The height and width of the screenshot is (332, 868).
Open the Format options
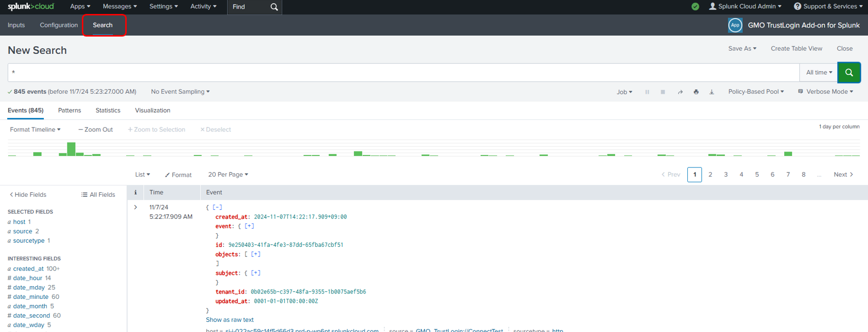tap(178, 175)
